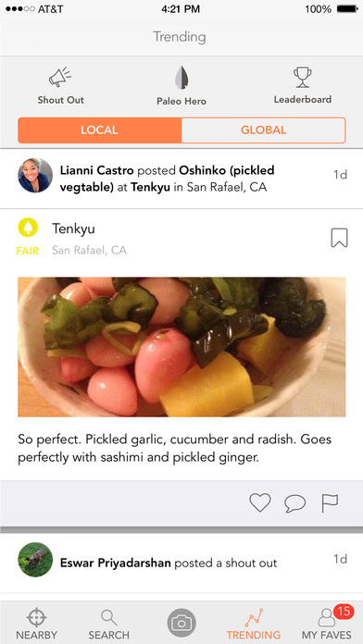The width and height of the screenshot is (363, 644).
Task: Open the Leaderboard trophy icon
Action: pos(303,77)
